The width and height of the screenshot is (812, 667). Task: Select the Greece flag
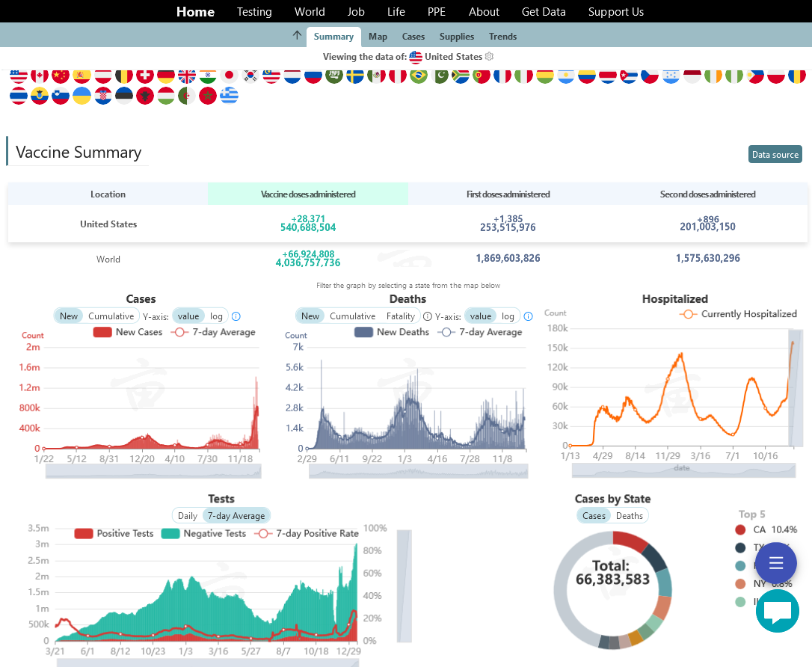coord(229,96)
